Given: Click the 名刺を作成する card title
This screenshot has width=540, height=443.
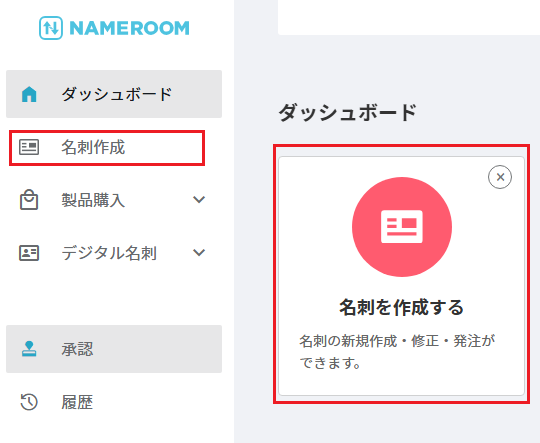Looking at the screenshot, I should coord(402,307).
